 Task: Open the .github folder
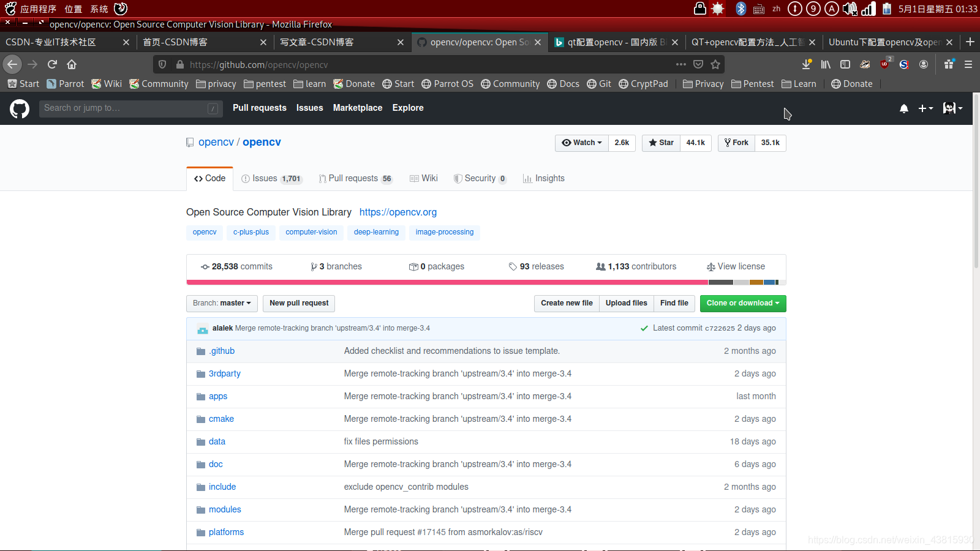(221, 351)
